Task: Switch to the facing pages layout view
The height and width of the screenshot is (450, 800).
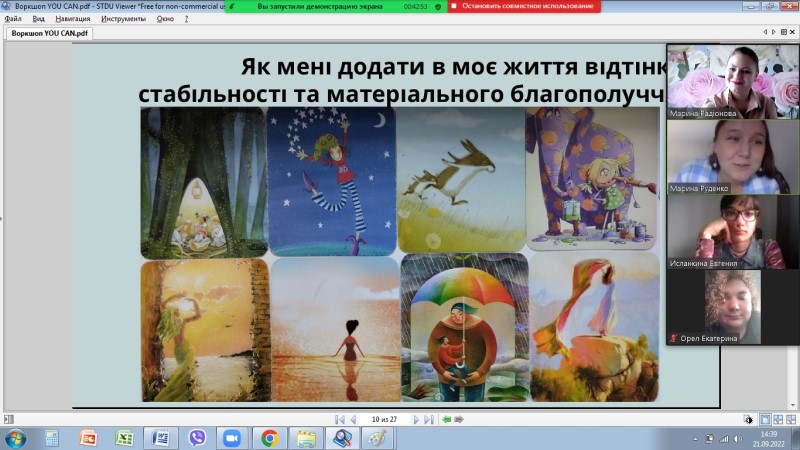Action: tap(778, 419)
